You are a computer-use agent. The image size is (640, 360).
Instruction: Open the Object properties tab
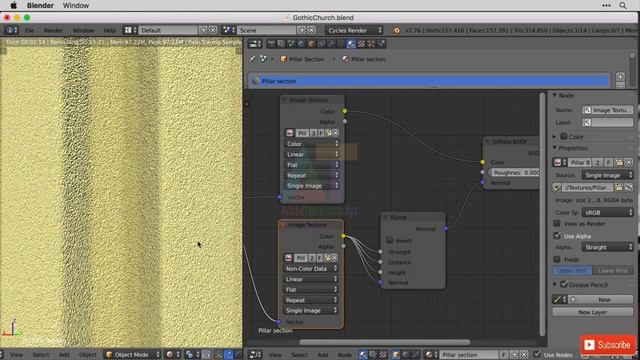coord(311,44)
